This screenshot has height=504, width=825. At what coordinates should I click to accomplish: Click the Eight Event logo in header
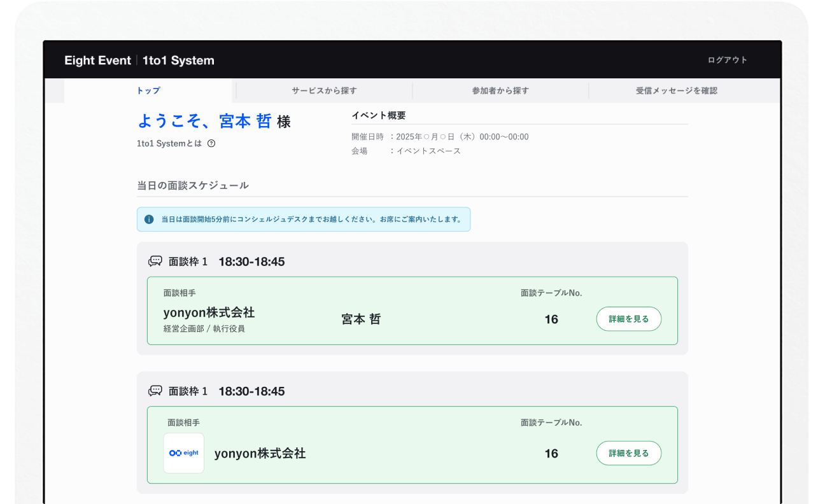point(97,60)
